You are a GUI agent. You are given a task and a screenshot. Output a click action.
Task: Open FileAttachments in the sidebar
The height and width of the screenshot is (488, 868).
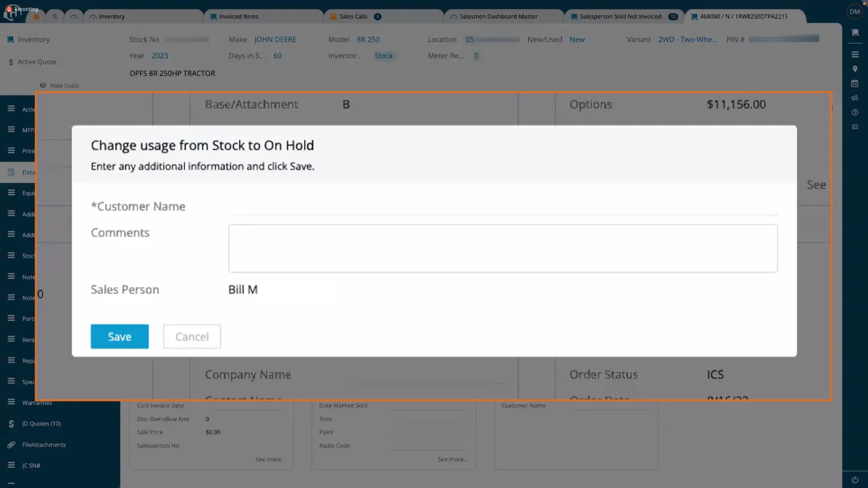pyautogui.click(x=44, y=445)
